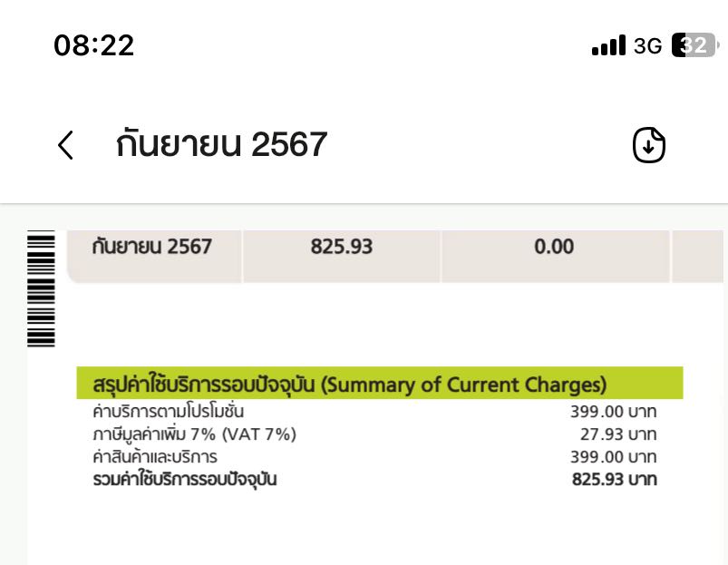Tap the 0.00 cell in the table
This screenshot has width=728, height=565.
pyautogui.click(x=554, y=247)
